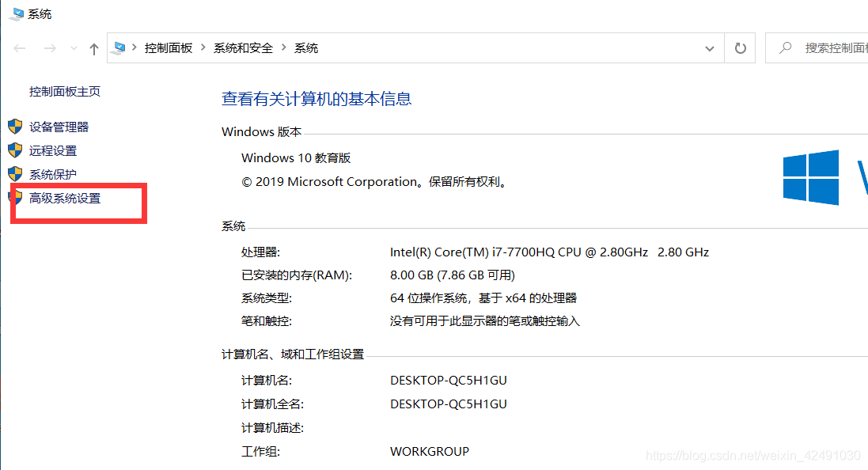Image resolution: width=868 pixels, height=470 pixels.
Task: Select 控制面板 in the breadcrumb path
Action: tap(169, 48)
